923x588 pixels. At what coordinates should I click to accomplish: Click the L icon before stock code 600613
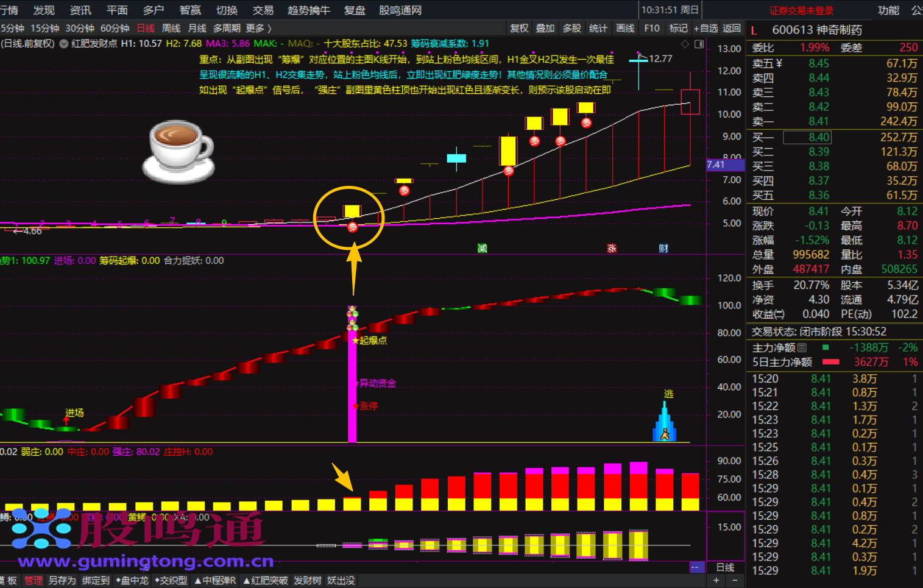[754, 30]
